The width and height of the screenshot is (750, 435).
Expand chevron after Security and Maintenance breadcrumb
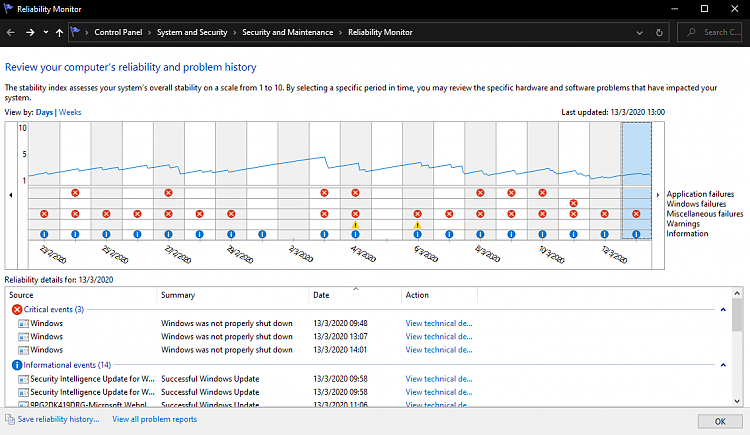[x=341, y=33]
